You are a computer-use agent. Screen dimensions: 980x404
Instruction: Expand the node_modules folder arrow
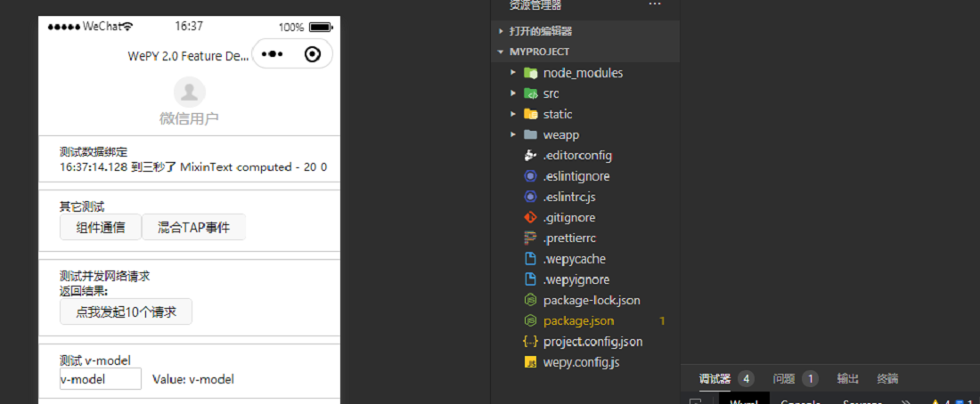512,73
